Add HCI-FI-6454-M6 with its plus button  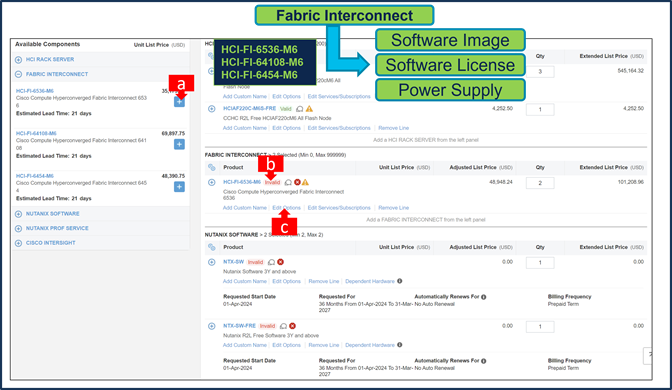179,187
